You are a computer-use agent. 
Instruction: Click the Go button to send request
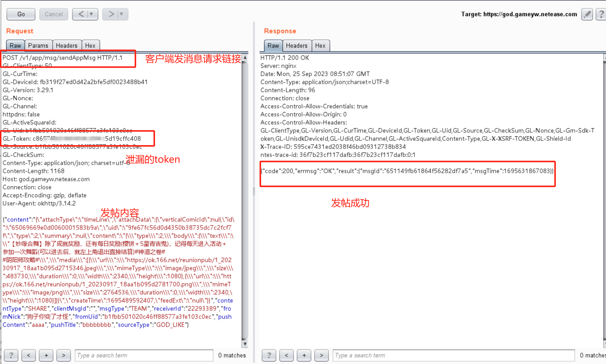tap(20, 14)
